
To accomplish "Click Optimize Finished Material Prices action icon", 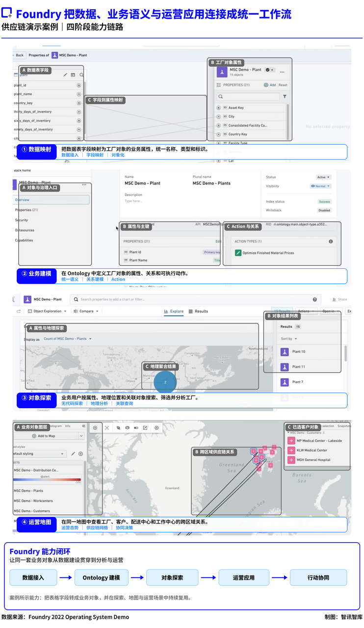I will [238, 253].
